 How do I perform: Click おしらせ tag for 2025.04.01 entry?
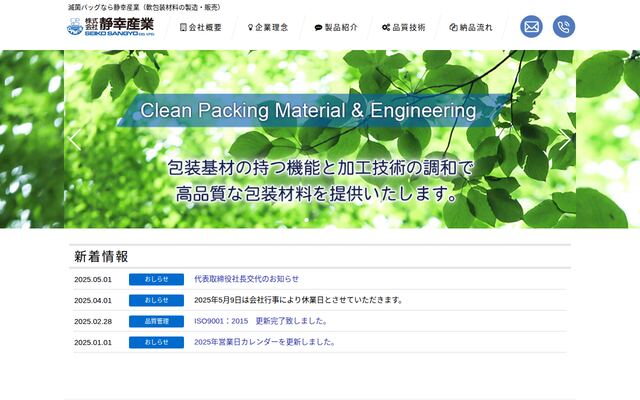click(156, 300)
